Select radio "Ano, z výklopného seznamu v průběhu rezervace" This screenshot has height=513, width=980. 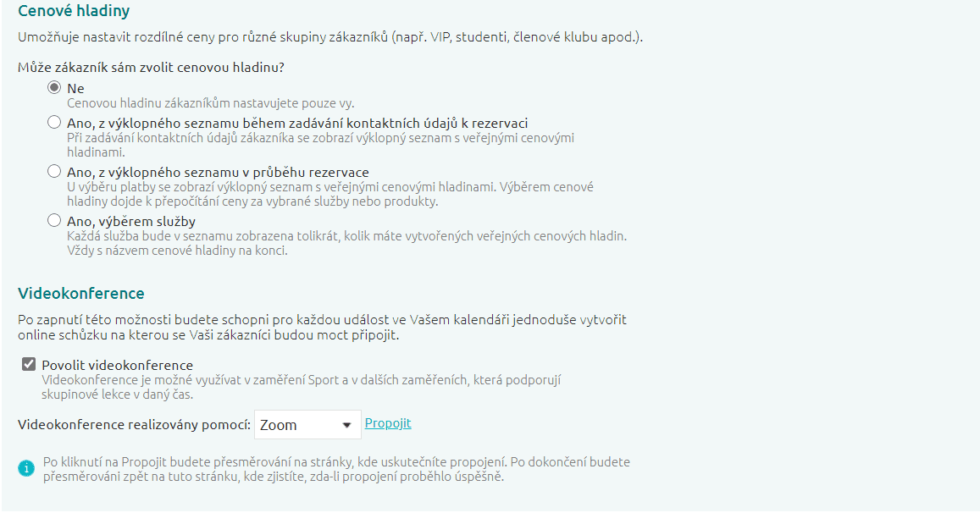click(x=54, y=172)
